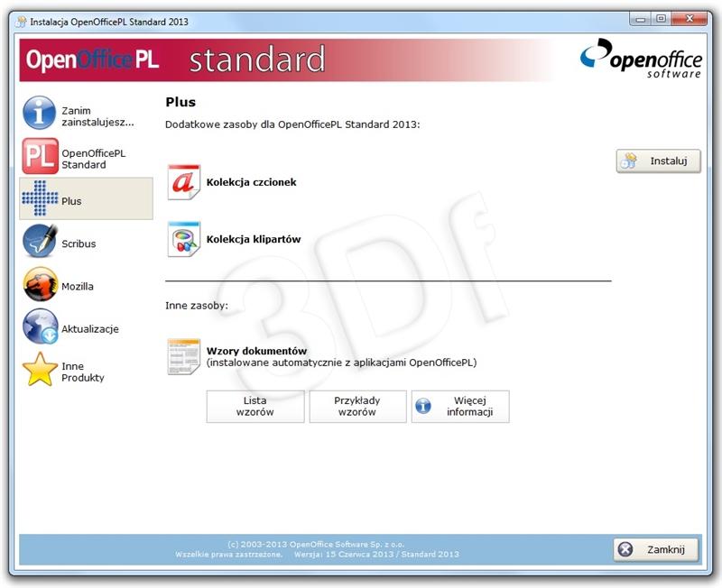722x588 pixels.
Task: Click the Mozilla dinosaur icon
Action: click(40, 284)
